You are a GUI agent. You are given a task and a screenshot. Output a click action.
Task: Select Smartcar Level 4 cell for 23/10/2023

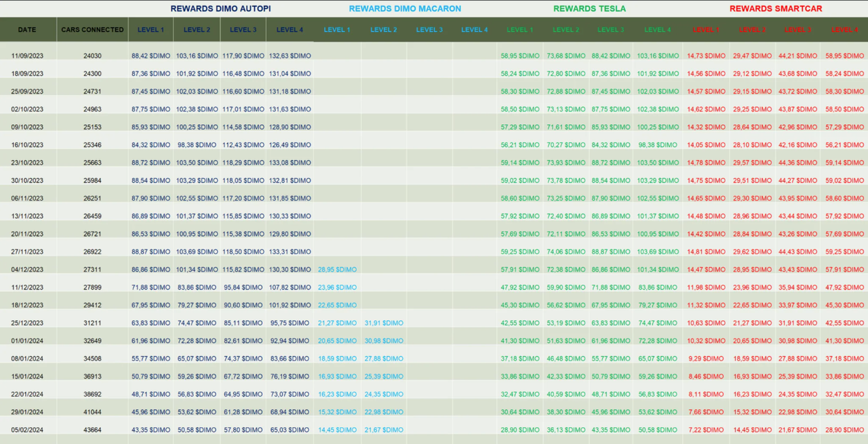(x=844, y=163)
